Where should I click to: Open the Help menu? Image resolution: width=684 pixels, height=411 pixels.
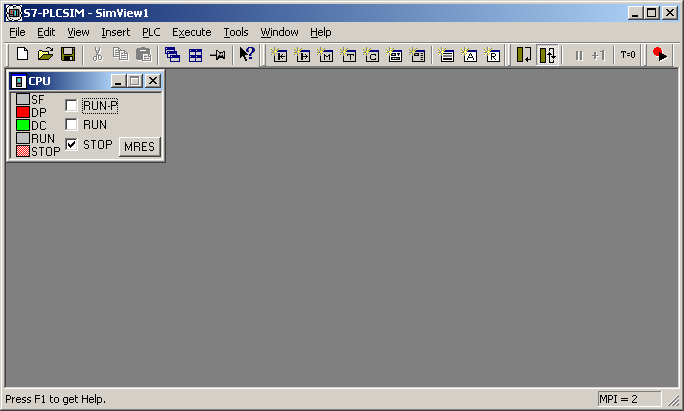(x=321, y=32)
